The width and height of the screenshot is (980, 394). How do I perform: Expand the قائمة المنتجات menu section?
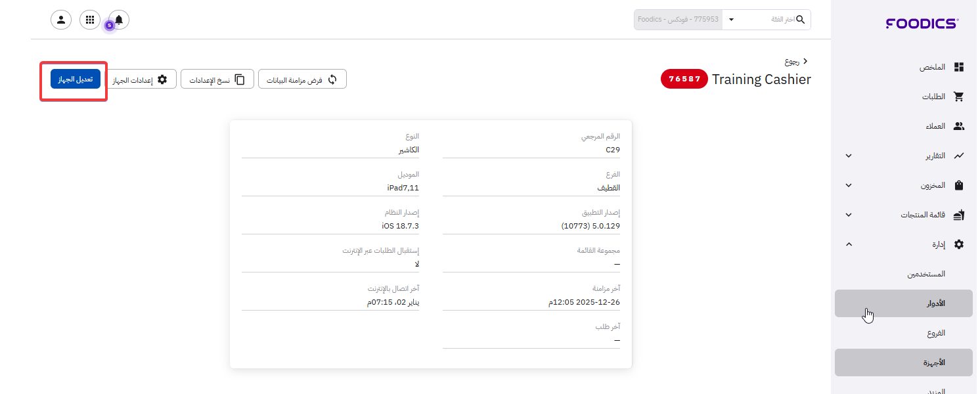[849, 215]
